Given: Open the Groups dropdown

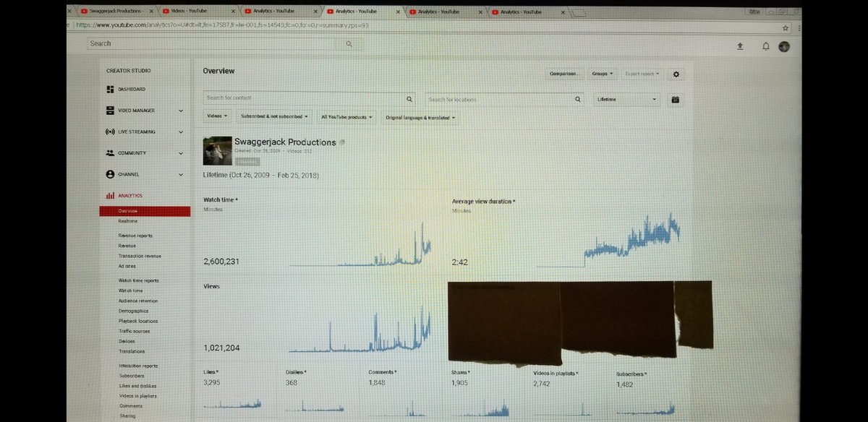Looking at the screenshot, I should pyautogui.click(x=603, y=74).
